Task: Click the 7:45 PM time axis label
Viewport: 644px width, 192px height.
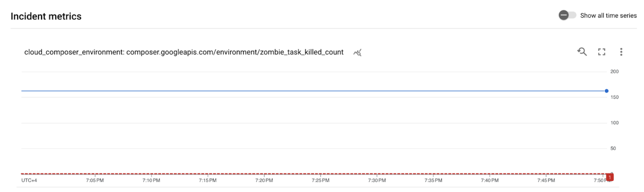Action: point(546,180)
